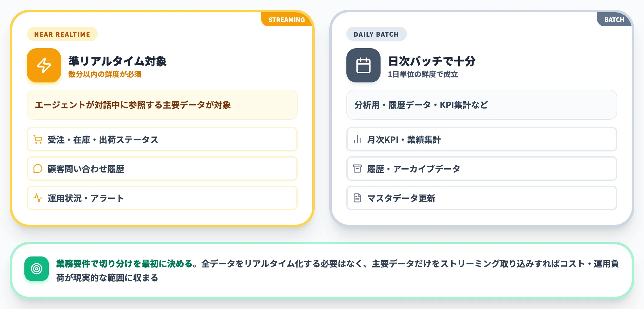
Task: Click the NEAR REALTIME pill label
Action: tap(62, 34)
